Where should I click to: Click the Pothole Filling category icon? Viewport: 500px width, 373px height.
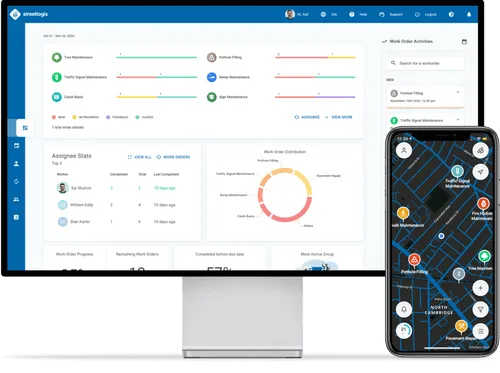(x=212, y=57)
